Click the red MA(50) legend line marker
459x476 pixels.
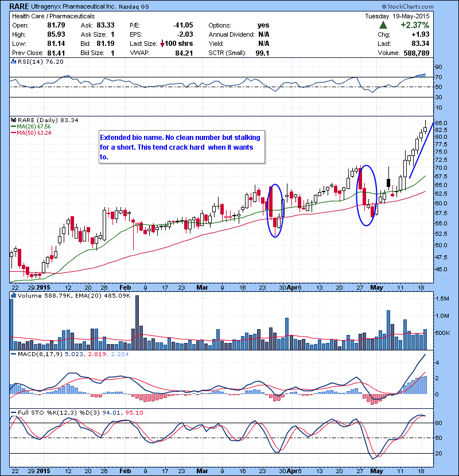click(14, 133)
